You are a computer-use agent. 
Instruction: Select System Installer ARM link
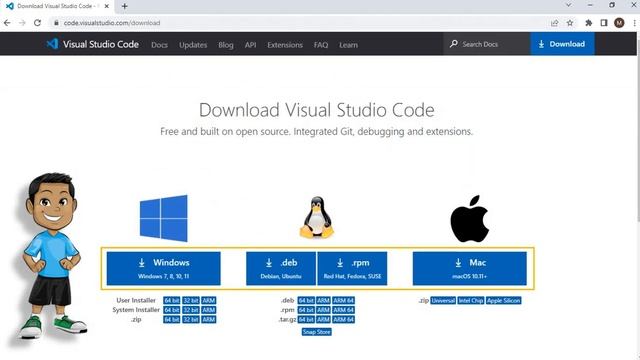[209, 310]
